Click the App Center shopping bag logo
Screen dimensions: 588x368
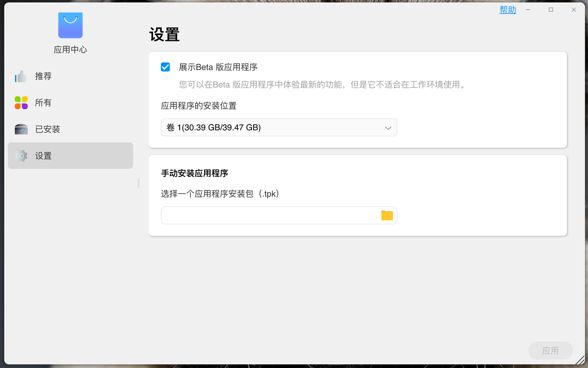(70, 25)
